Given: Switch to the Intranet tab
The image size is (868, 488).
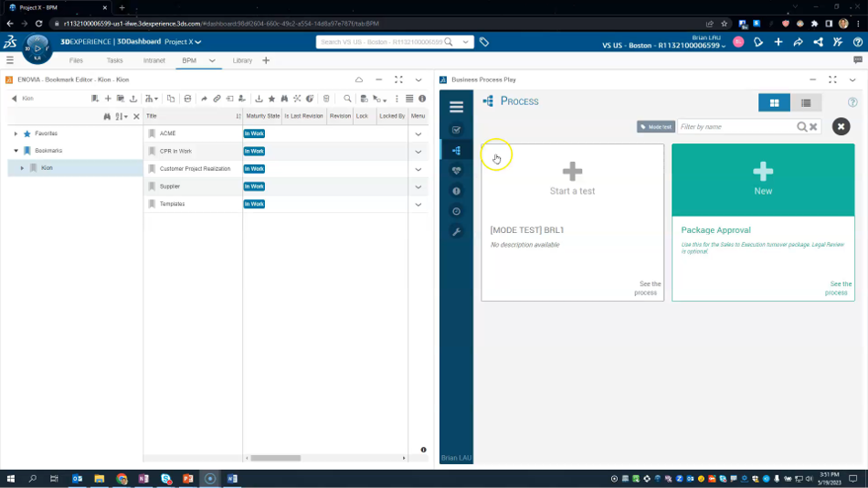Looking at the screenshot, I should click(x=153, y=60).
